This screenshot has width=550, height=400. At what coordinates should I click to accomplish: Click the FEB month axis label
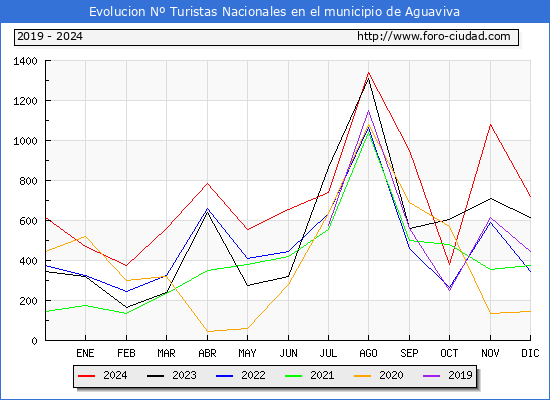click(x=126, y=353)
